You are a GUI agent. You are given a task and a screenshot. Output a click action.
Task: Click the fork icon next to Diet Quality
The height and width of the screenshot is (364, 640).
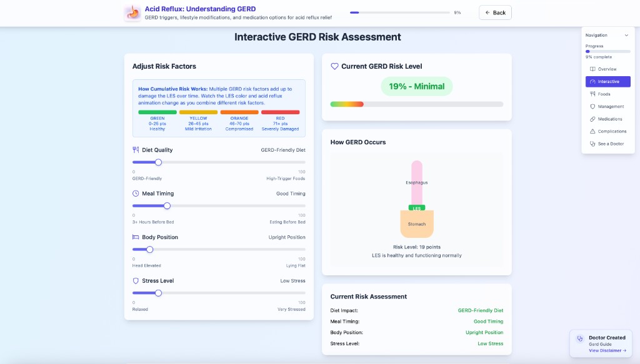click(135, 150)
